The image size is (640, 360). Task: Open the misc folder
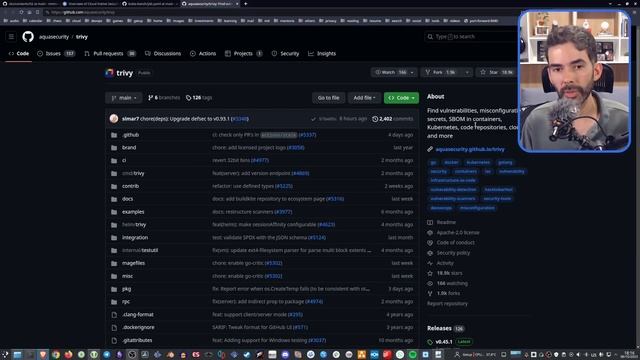[127, 276]
